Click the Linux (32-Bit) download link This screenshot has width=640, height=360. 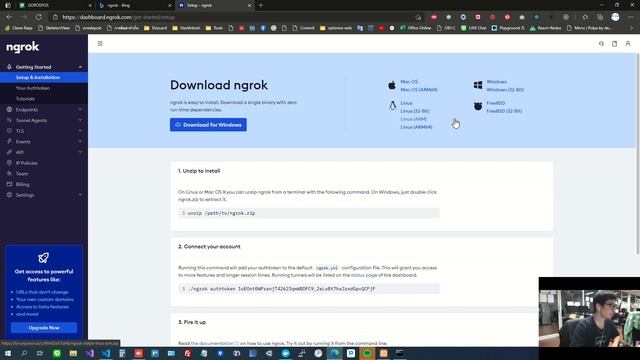click(415, 111)
